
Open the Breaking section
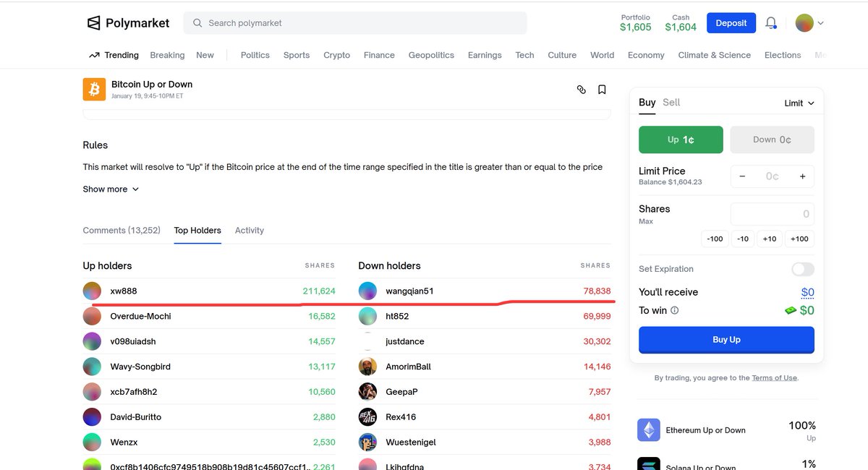pyautogui.click(x=167, y=55)
